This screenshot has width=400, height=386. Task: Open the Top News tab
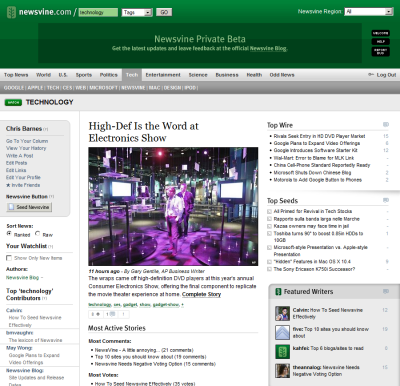click(x=16, y=75)
